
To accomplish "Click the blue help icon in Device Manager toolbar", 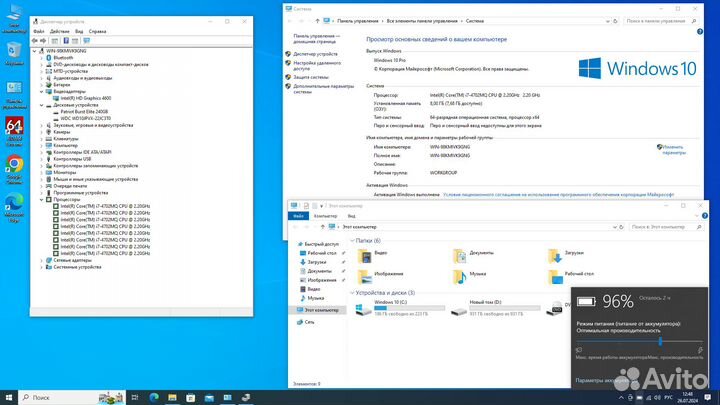I will click(66, 41).
